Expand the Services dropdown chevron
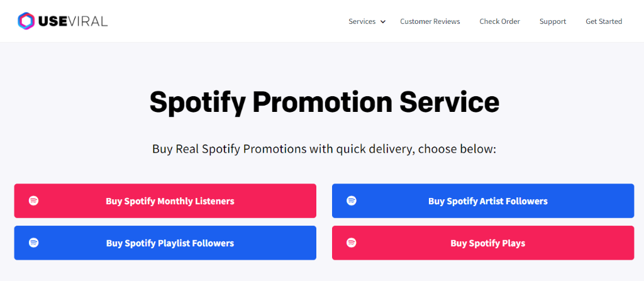Image resolution: width=644 pixels, height=281 pixels. [383, 22]
